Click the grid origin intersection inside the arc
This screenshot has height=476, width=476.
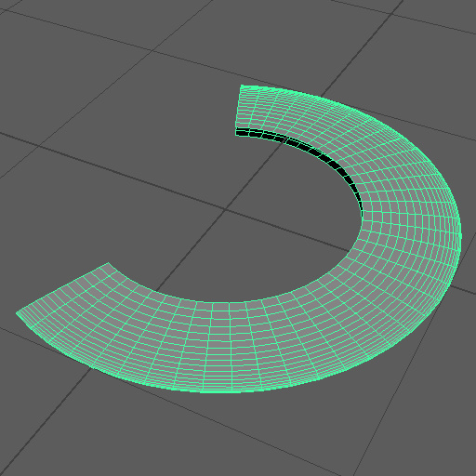(x=224, y=210)
